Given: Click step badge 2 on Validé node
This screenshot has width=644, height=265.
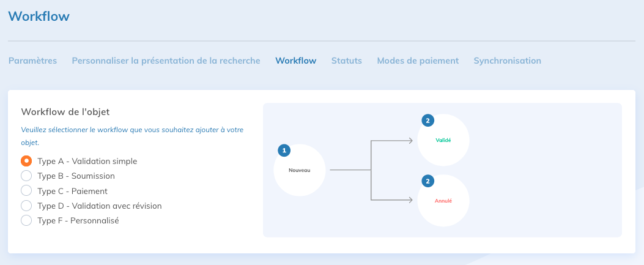Looking at the screenshot, I should (428, 121).
